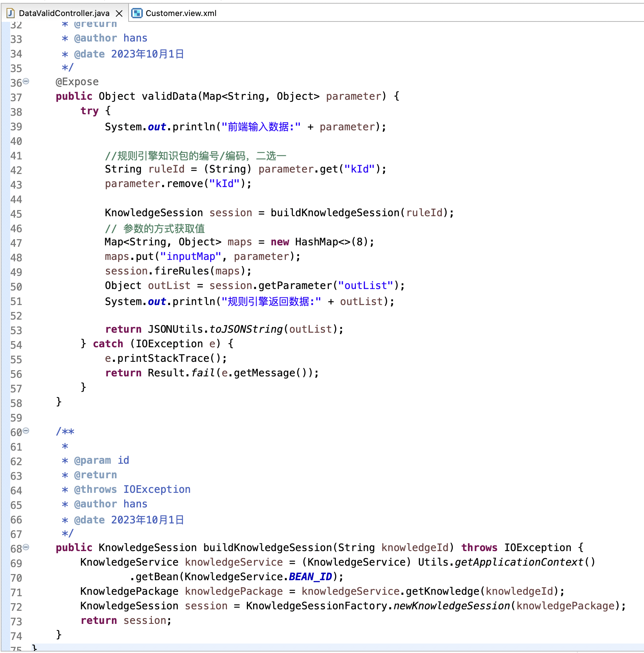Click the newKnowledgeSession factory method call

(x=451, y=606)
